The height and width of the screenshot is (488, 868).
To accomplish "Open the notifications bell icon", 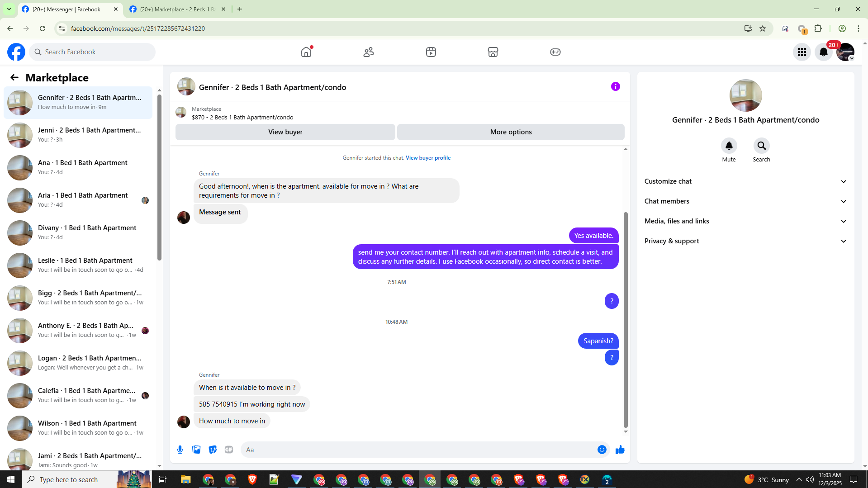I will click(824, 52).
